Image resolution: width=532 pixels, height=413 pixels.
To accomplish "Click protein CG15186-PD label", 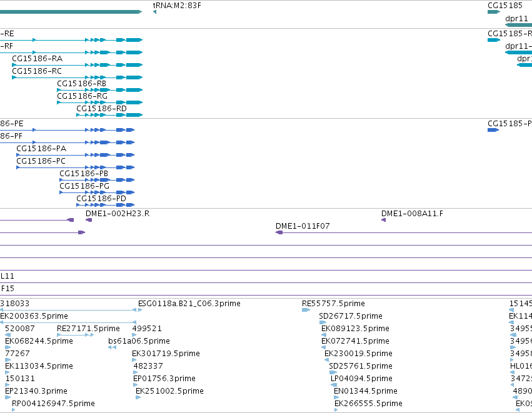I will pyautogui.click(x=101, y=199).
